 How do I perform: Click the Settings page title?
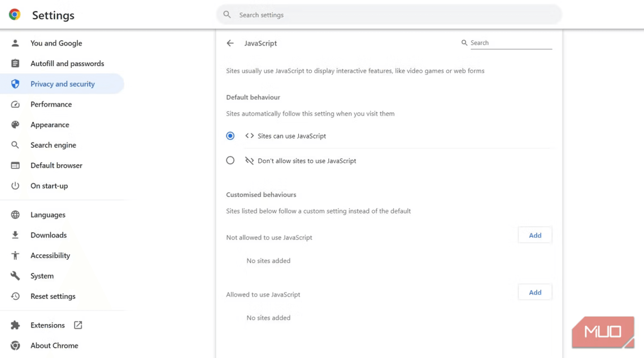(54, 15)
